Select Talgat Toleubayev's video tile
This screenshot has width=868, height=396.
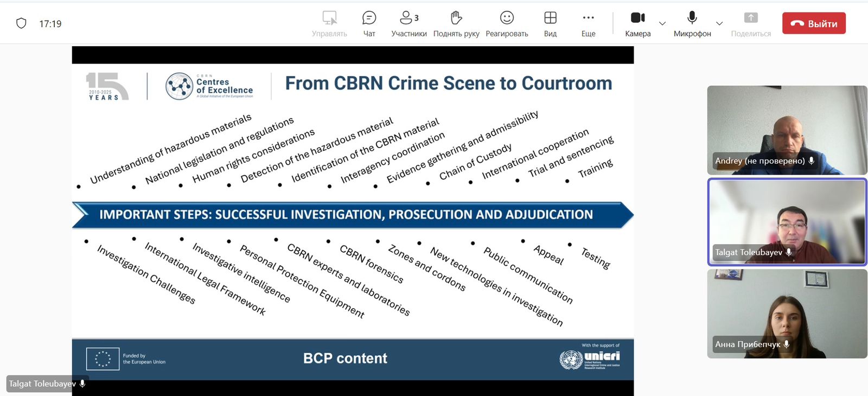(x=787, y=222)
